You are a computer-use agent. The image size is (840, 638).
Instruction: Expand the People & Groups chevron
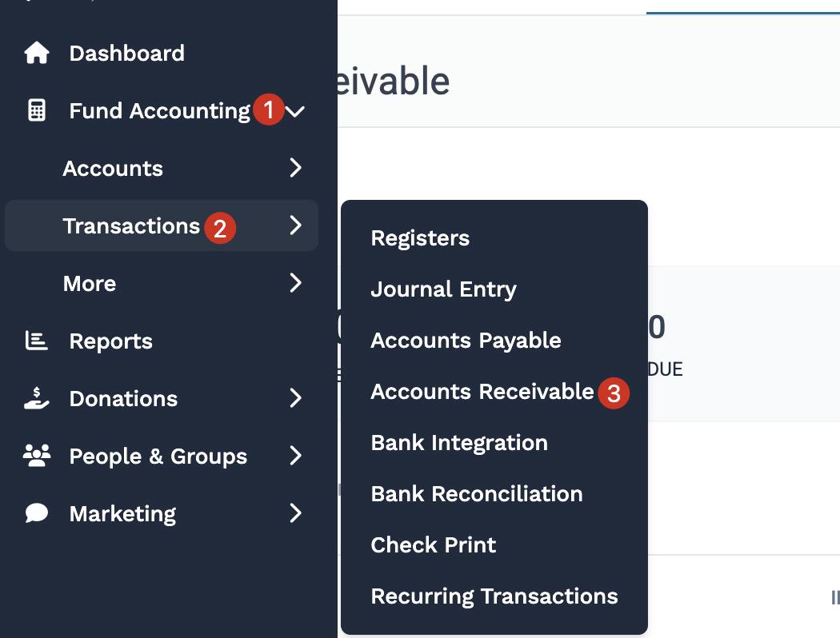(x=296, y=457)
